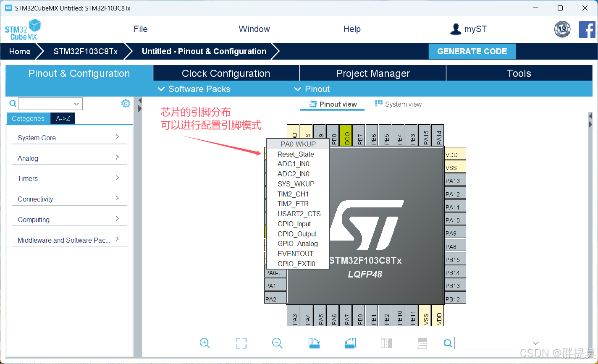Screen dimensions: 598x364
Task: Expand the Timers category
Action: [69, 178]
